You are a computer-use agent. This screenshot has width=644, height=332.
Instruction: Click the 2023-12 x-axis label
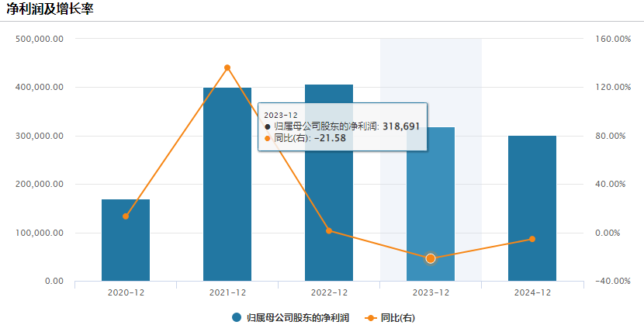tap(431, 292)
